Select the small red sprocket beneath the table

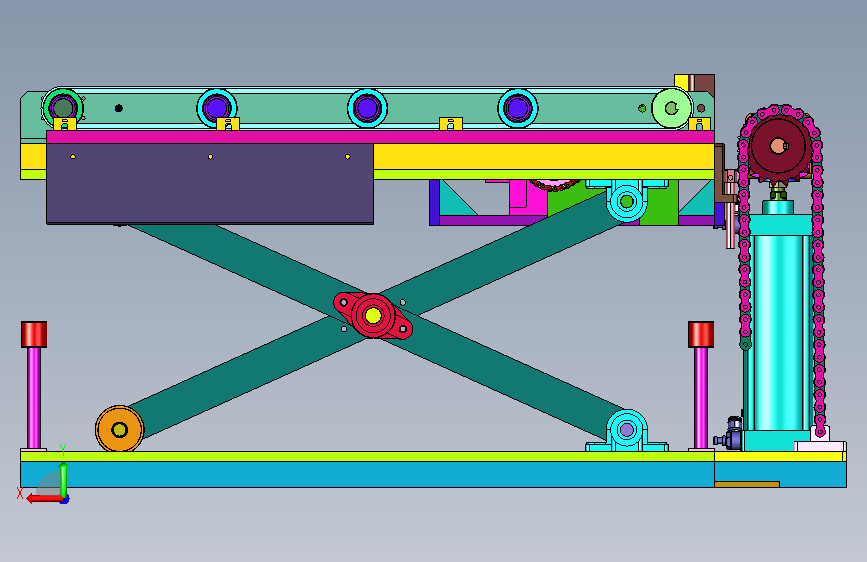[x=555, y=185]
